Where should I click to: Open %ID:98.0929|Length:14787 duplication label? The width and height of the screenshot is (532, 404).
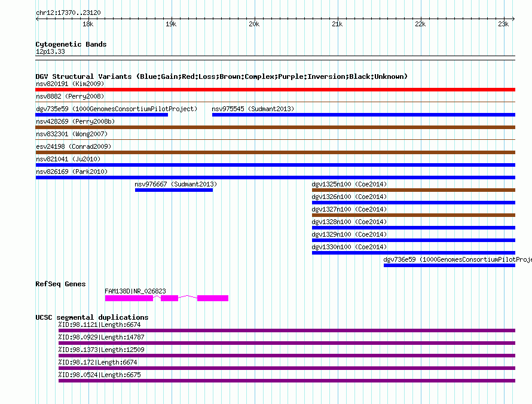101,337
